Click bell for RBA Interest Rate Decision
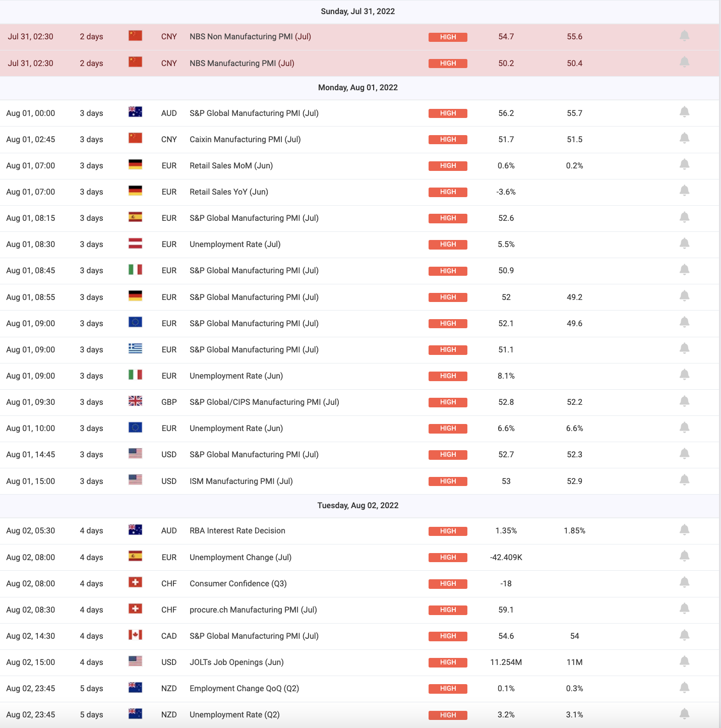Viewport: 721px width, 728px height. click(684, 530)
